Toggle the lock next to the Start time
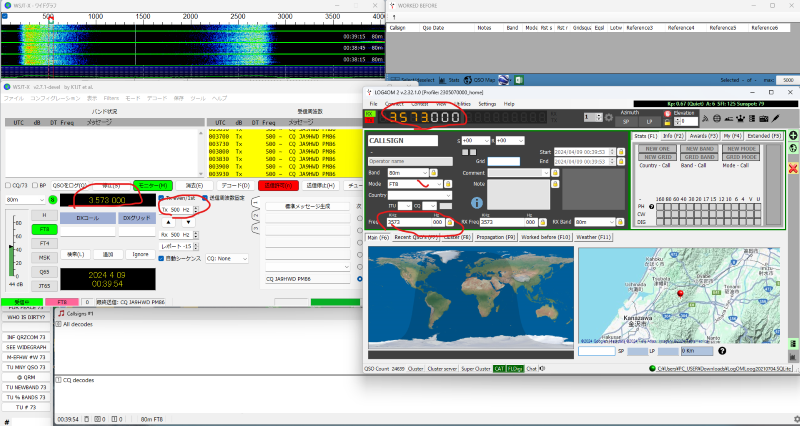 tap(621, 152)
